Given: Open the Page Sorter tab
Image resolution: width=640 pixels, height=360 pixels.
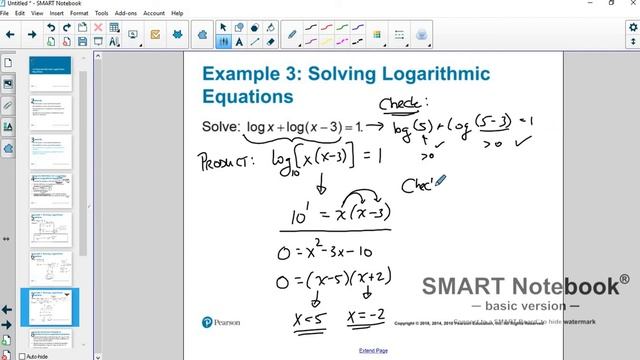Looking at the screenshot, I should (8, 63).
